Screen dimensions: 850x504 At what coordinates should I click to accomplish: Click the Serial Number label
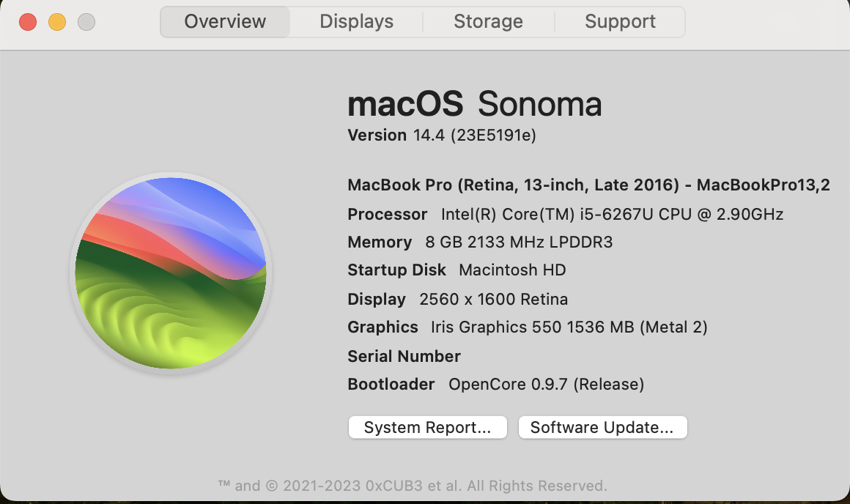404,357
